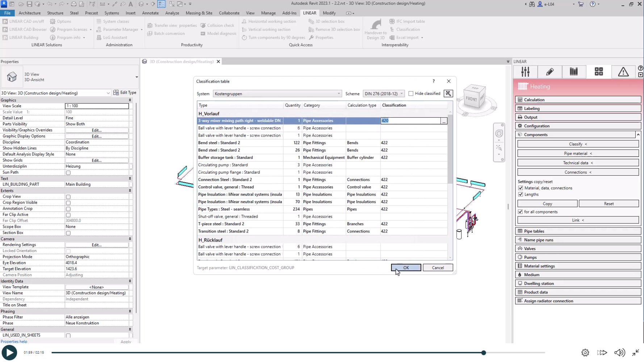Open the Collaborate ribbon tab
This screenshot has width=644, height=362.
click(x=229, y=13)
